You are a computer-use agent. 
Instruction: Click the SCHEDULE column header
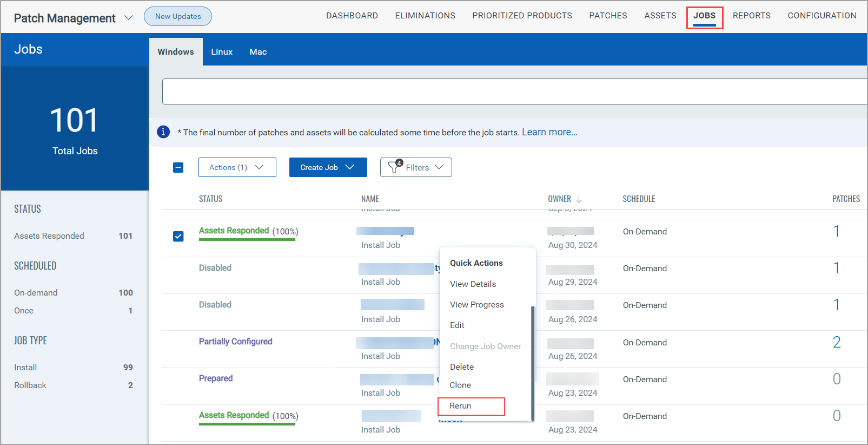pyautogui.click(x=639, y=199)
